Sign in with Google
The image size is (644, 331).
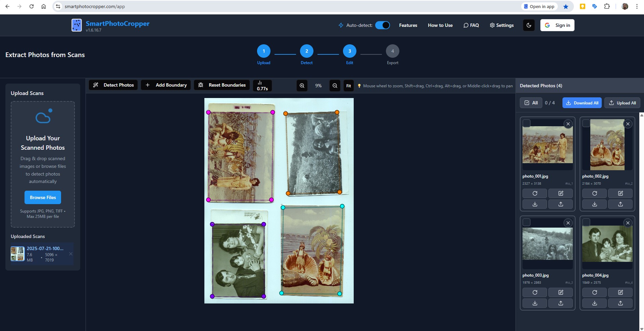[x=557, y=25]
